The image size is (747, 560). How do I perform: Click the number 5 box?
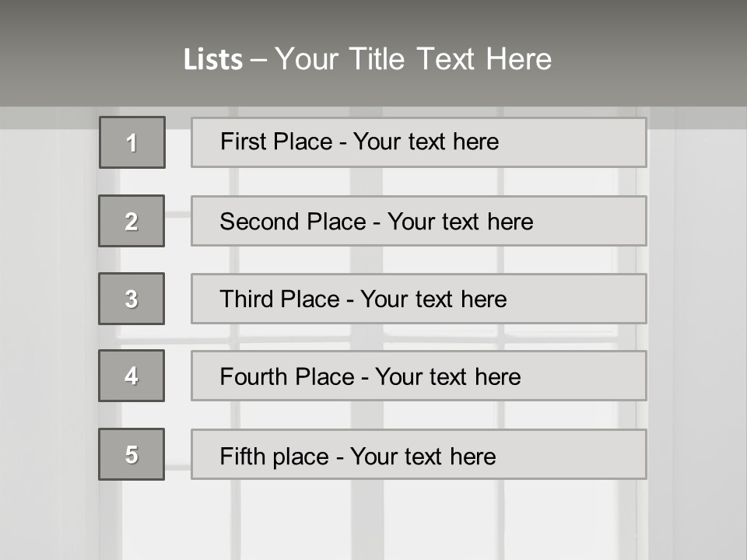click(132, 454)
